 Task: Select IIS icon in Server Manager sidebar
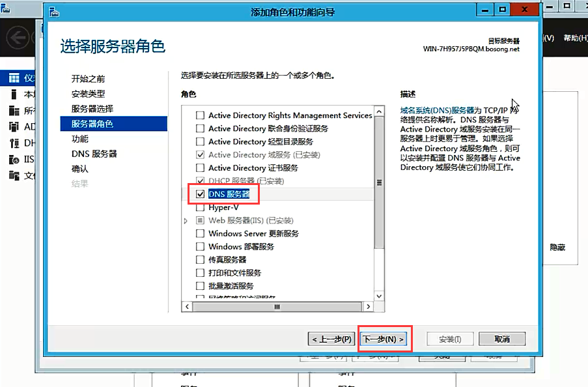[x=14, y=160]
